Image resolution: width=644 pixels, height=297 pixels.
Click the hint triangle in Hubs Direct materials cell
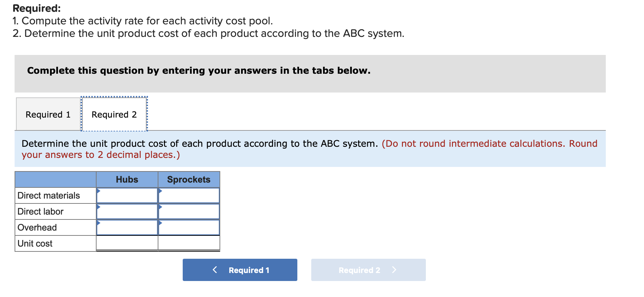point(98,191)
